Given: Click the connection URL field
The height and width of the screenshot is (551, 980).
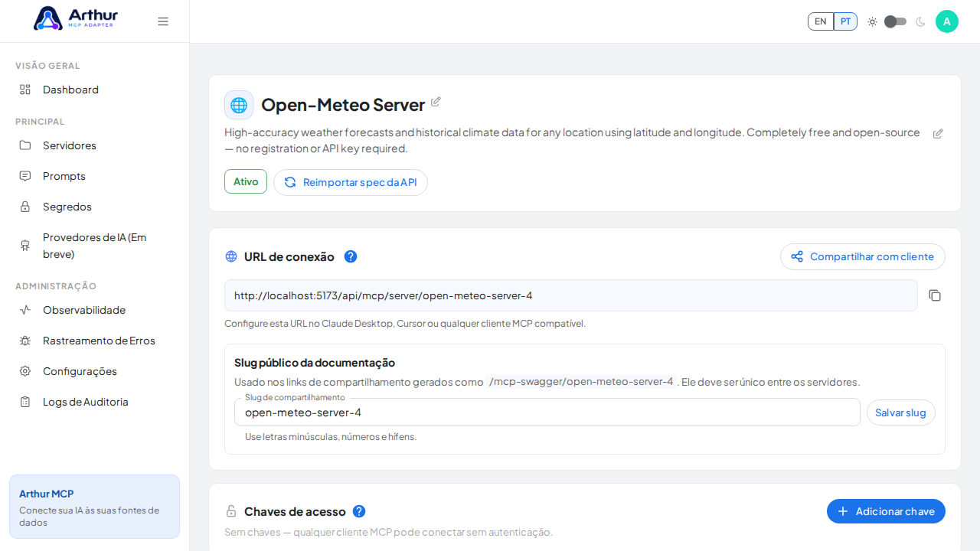Looking at the screenshot, I should (x=571, y=295).
